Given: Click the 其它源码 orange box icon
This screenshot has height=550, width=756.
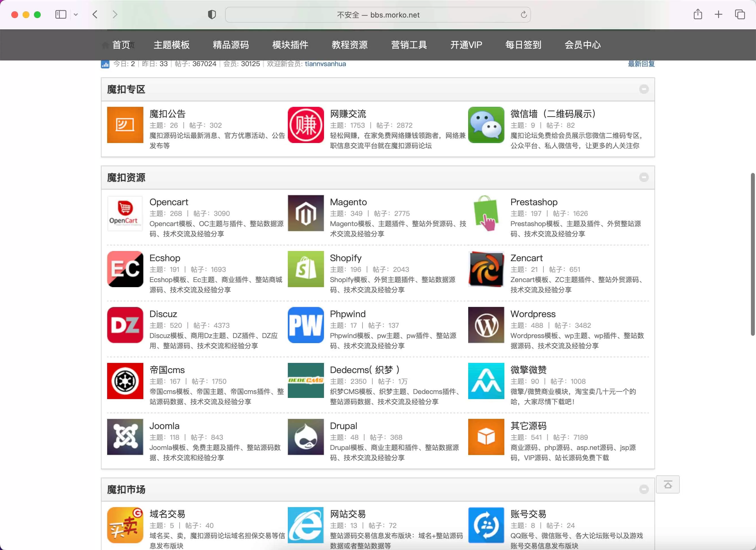Looking at the screenshot, I should pos(486,437).
